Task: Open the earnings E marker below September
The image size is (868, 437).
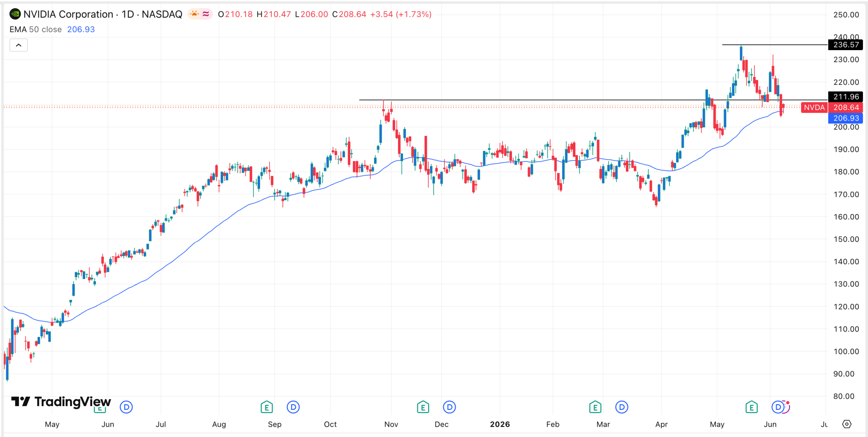Action: click(267, 407)
